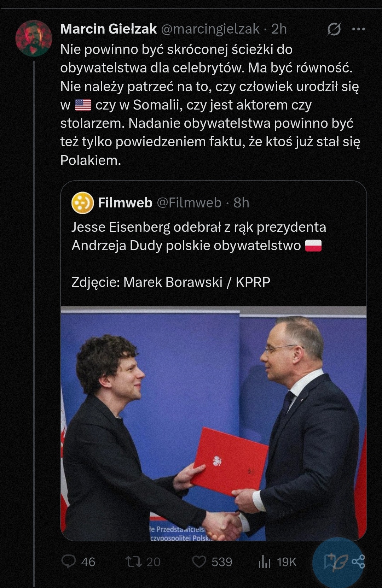
Task: Open the Marcin Giełzak display name
Action: [108, 29]
